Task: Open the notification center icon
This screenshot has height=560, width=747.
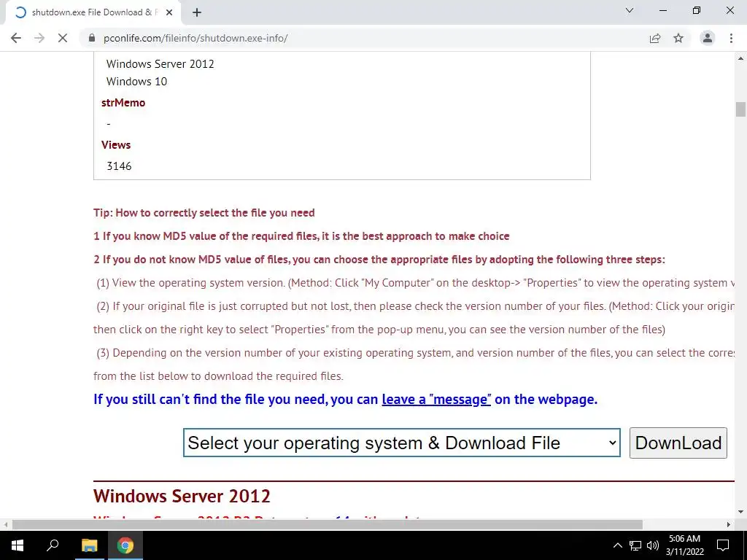Action: pyautogui.click(x=723, y=545)
